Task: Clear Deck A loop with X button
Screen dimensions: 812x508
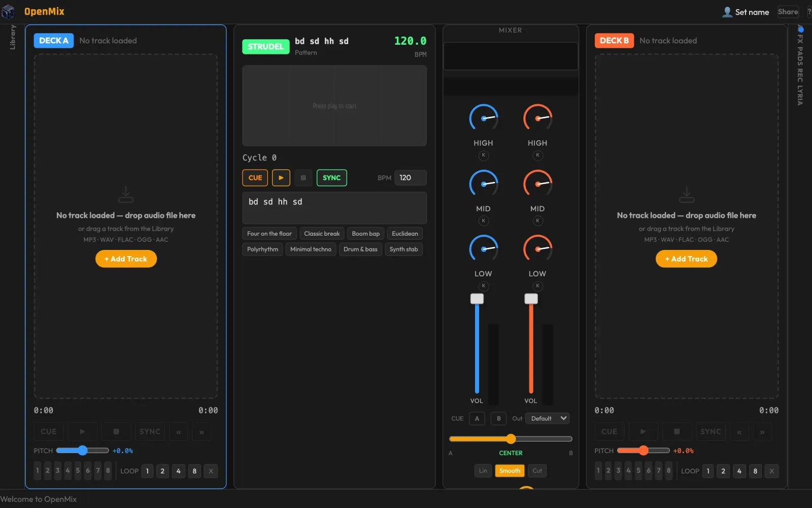Action: (x=211, y=471)
